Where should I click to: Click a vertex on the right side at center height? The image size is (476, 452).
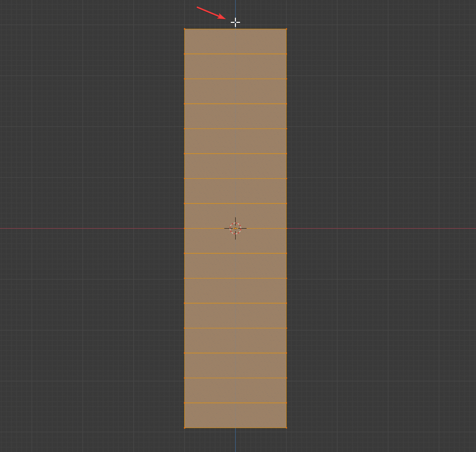[286, 228]
